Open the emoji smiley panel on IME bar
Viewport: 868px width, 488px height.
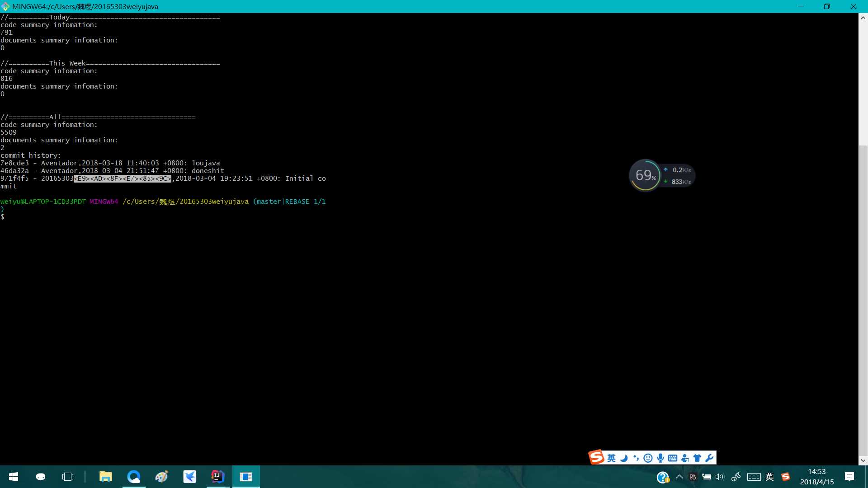point(648,458)
